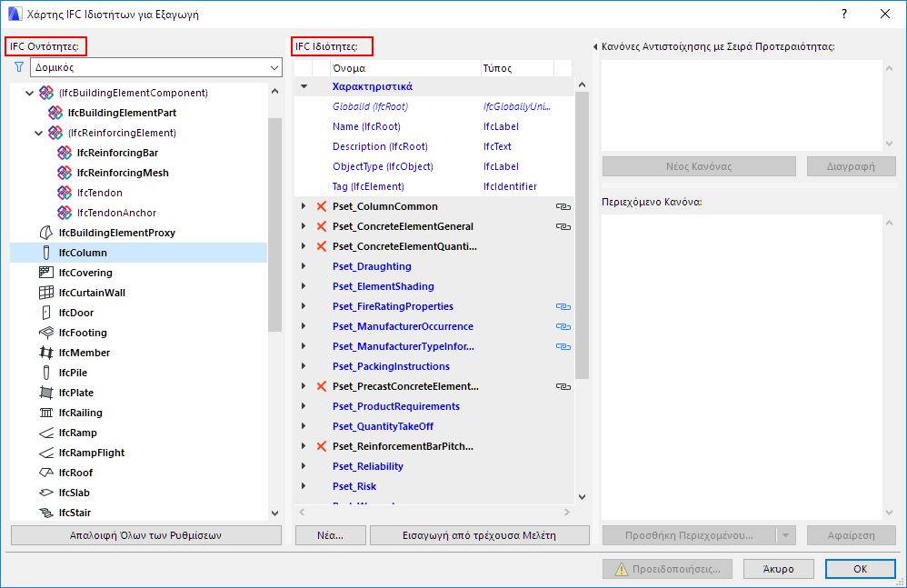The width and height of the screenshot is (907, 588).
Task: Toggle the red X on Pset_ConcreteElementQuanti...
Action: coord(322,246)
